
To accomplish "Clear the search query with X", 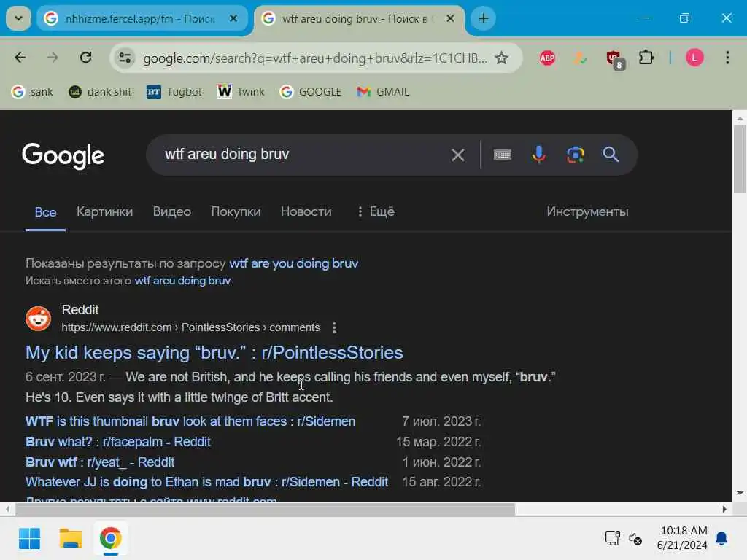I will 458,155.
